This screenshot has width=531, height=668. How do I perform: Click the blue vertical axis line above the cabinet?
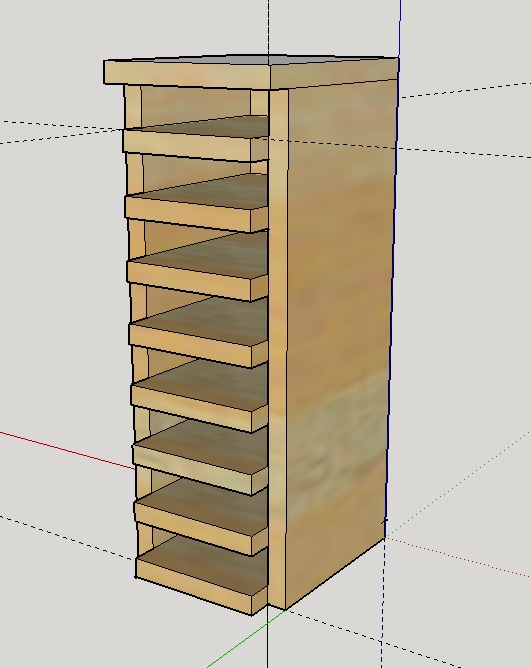(x=400, y=28)
